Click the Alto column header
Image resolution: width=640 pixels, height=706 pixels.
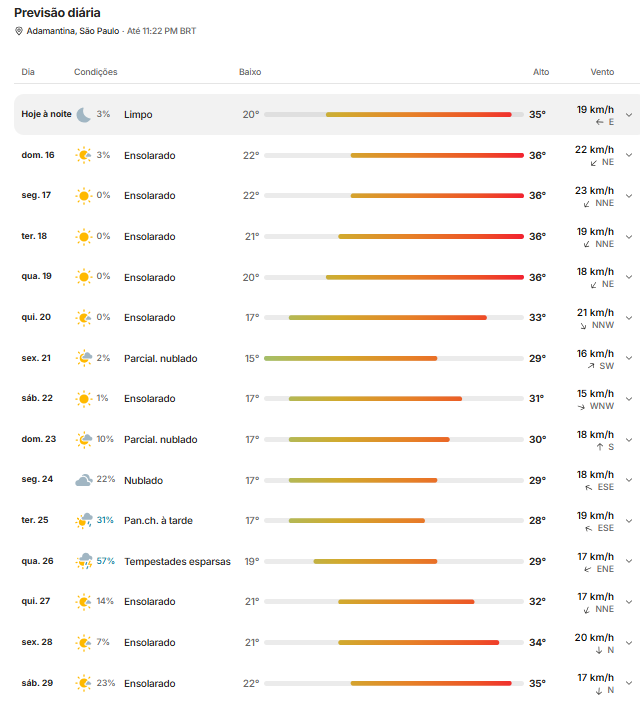[541, 72]
